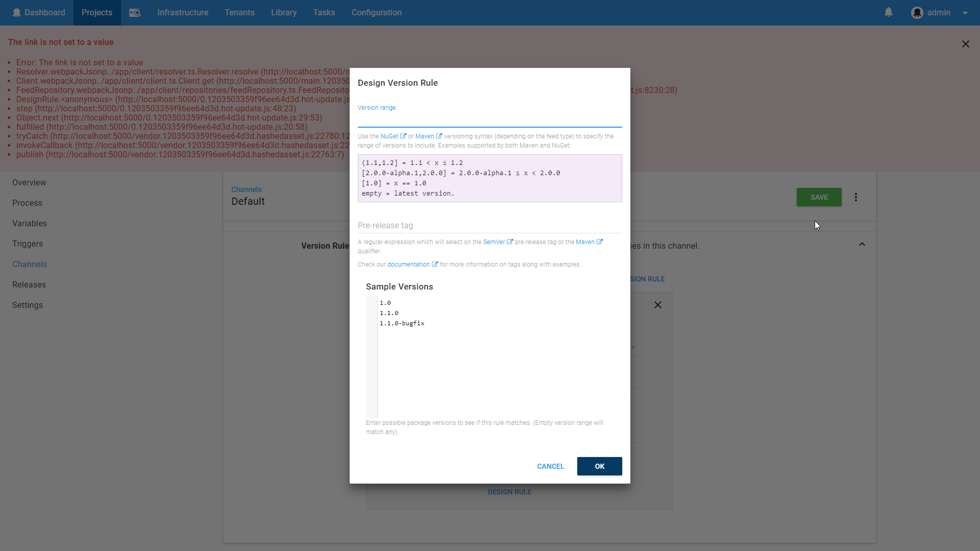Viewport: 980px width, 551px height.
Task: Open Dashboard from top navigation
Action: 39,13
